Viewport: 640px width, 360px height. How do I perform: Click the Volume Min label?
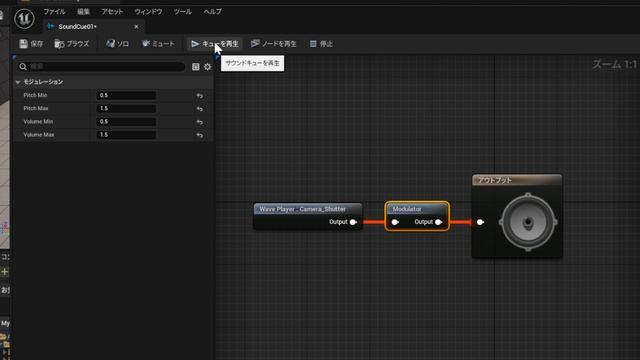tap(38, 122)
